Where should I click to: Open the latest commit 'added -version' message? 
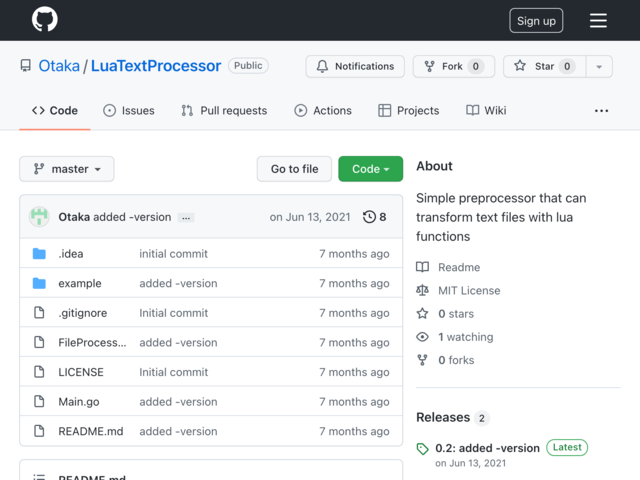(x=132, y=217)
